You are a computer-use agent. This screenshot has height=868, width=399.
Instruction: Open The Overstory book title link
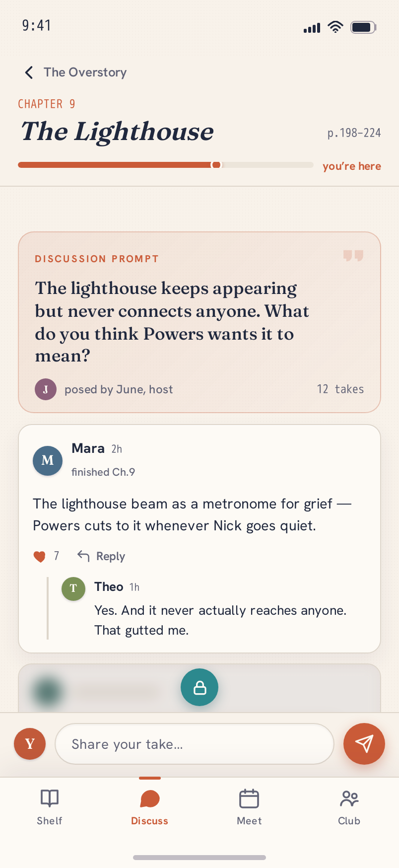coord(85,72)
